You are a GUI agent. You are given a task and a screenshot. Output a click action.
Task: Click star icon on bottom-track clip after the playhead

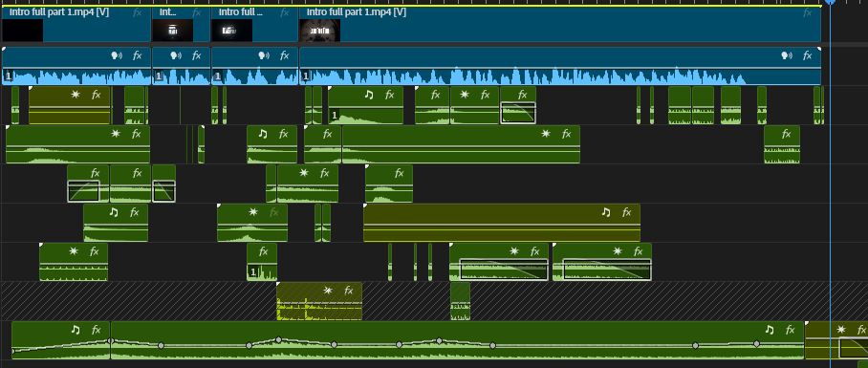[x=841, y=330]
